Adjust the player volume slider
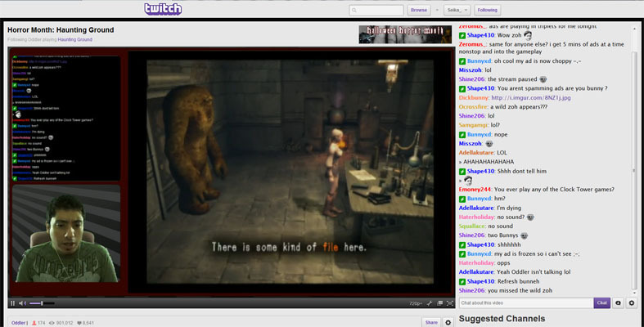 (42, 303)
